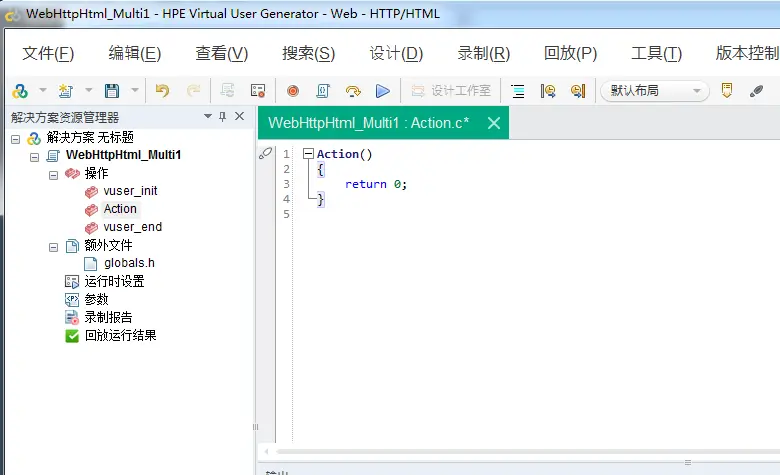The image size is (780, 475).
Task: Undo the last edit
Action: (163, 91)
